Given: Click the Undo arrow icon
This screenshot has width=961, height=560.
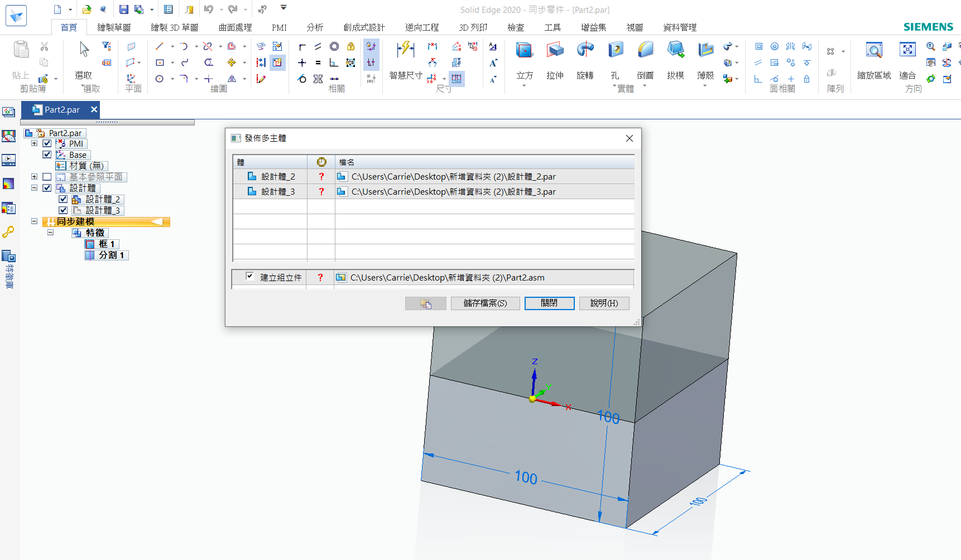Looking at the screenshot, I should click(209, 9).
